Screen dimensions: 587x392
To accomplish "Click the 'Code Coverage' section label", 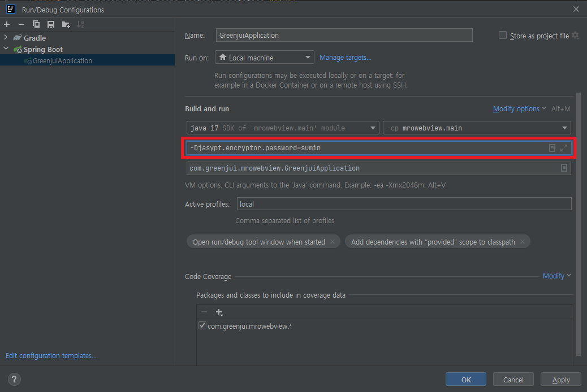I will click(x=208, y=276).
